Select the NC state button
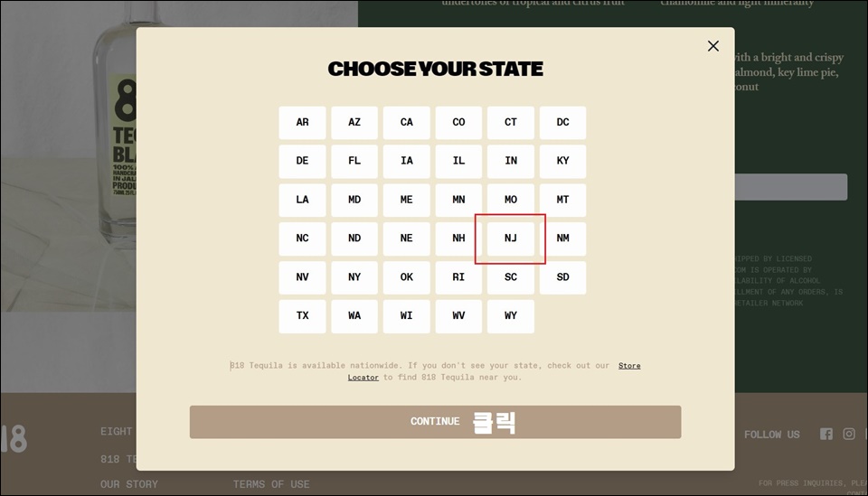This screenshot has width=868, height=496. pos(302,239)
